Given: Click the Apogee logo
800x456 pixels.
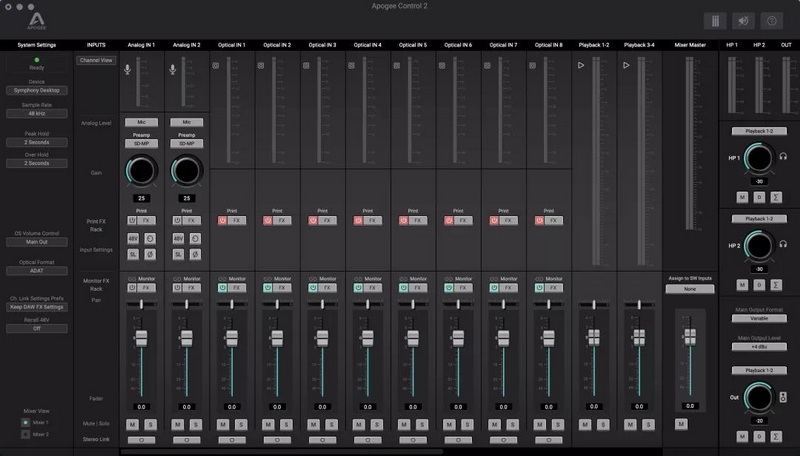Looking at the screenshot, I should pyautogui.click(x=36, y=21).
